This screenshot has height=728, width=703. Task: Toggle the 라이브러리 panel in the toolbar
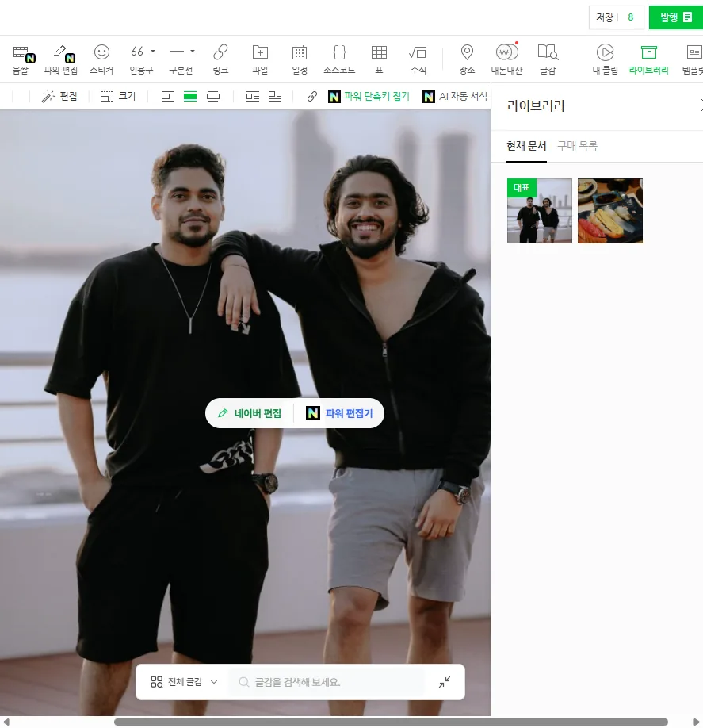[648, 59]
